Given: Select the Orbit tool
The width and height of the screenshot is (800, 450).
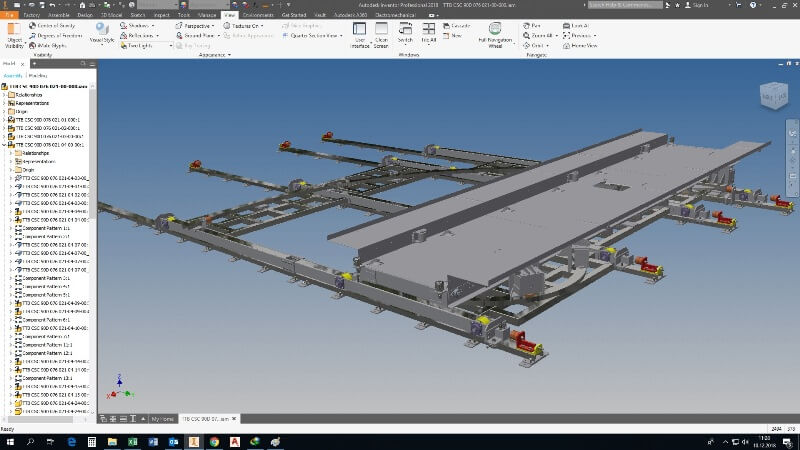Looking at the screenshot, I should click(534, 45).
